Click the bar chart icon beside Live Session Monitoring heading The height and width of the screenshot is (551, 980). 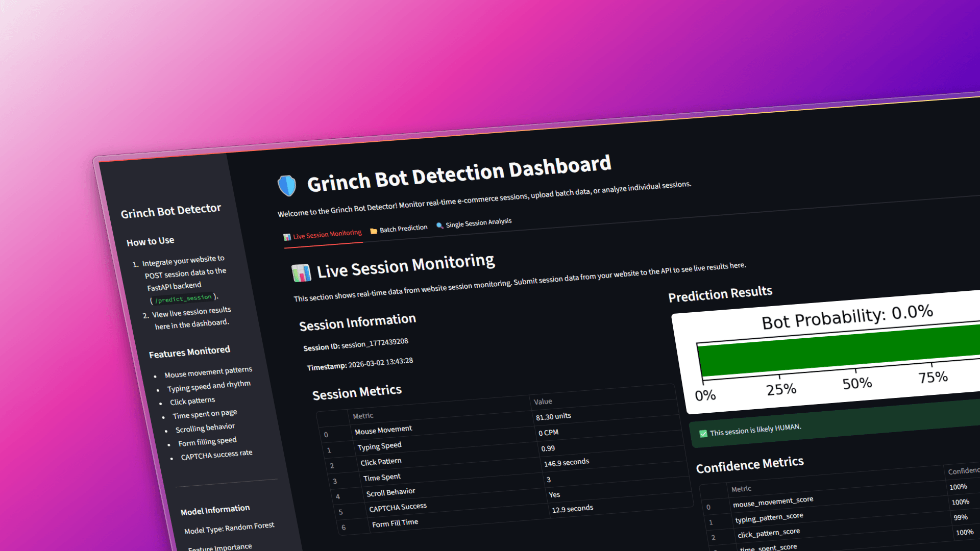point(301,272)
